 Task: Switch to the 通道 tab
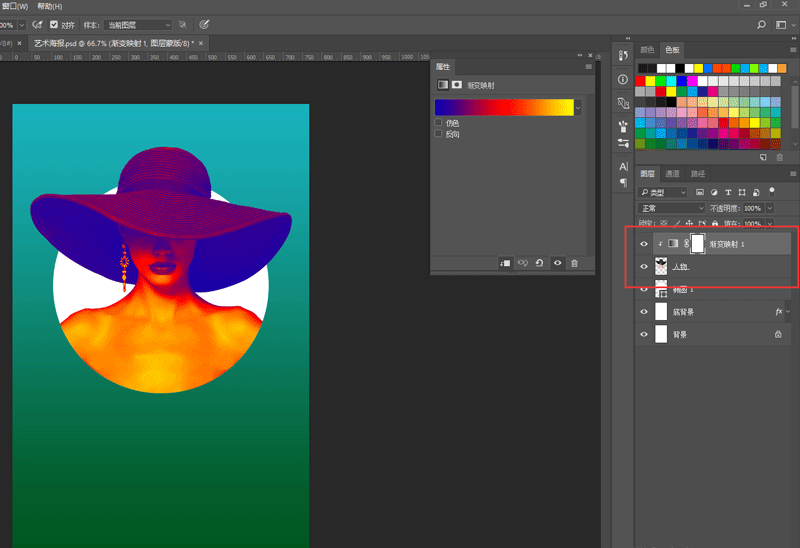[x=672, y=173]
